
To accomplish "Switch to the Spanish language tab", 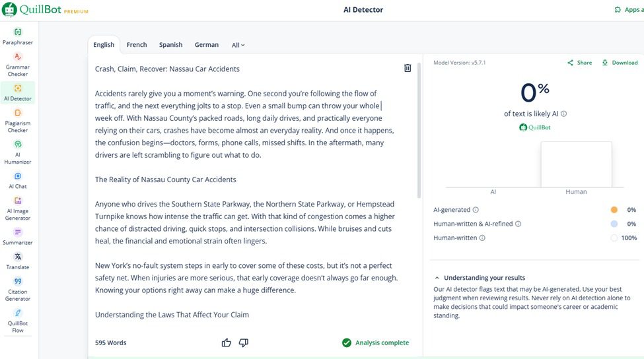I will pyautogui.click(x=170, y=45).
